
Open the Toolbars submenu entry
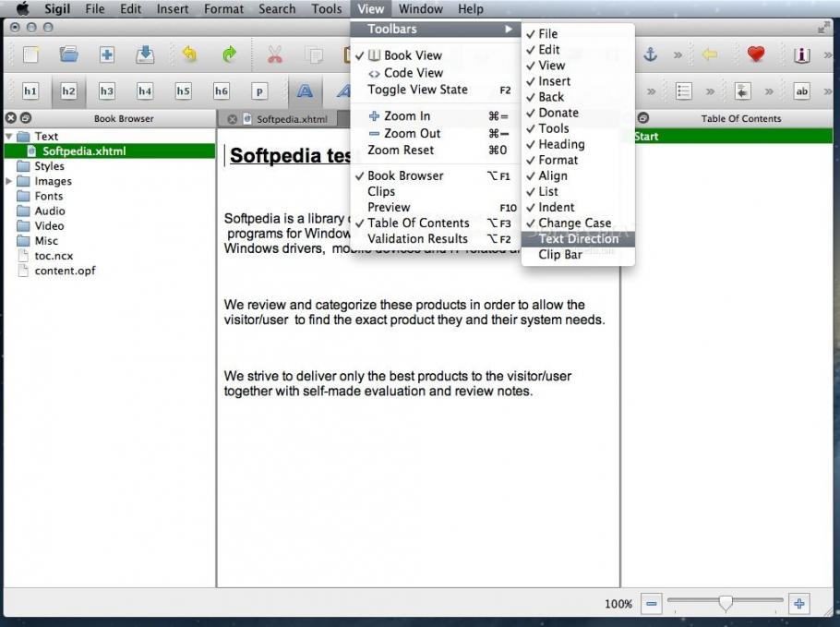click(x=436, y=30)
